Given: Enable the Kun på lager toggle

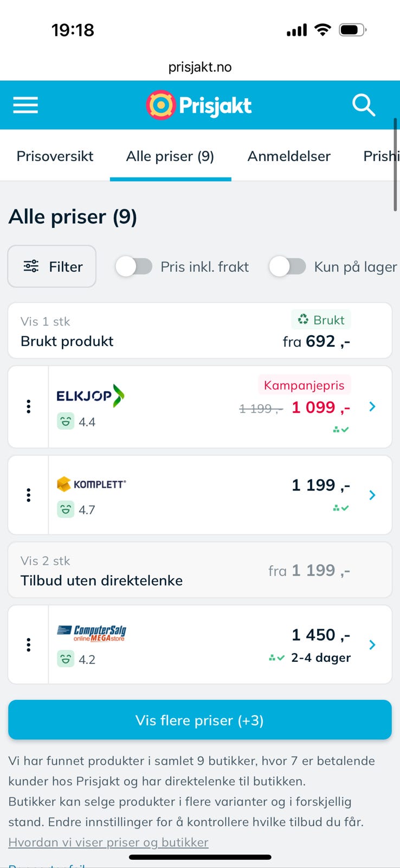Looking at the screenshot, I should coord(288,267).
